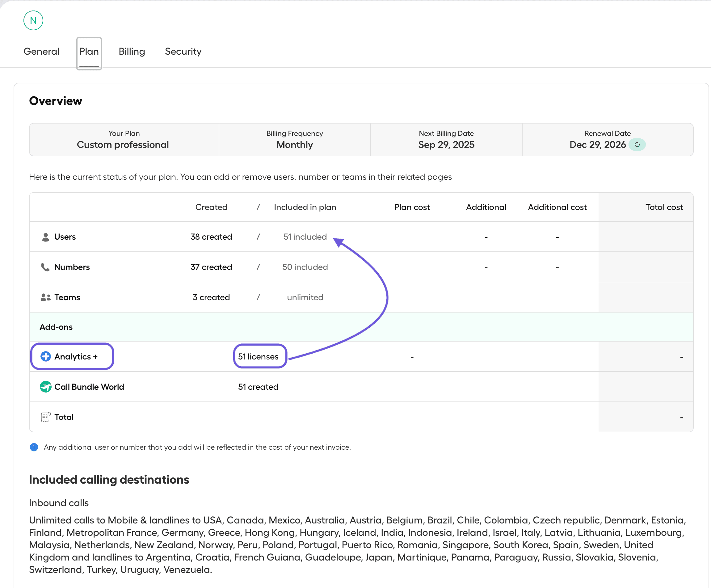The width and height of the screenshot is (711, 588).
Task: Click the 37 created Numbers count
Action: pos(211,267)
